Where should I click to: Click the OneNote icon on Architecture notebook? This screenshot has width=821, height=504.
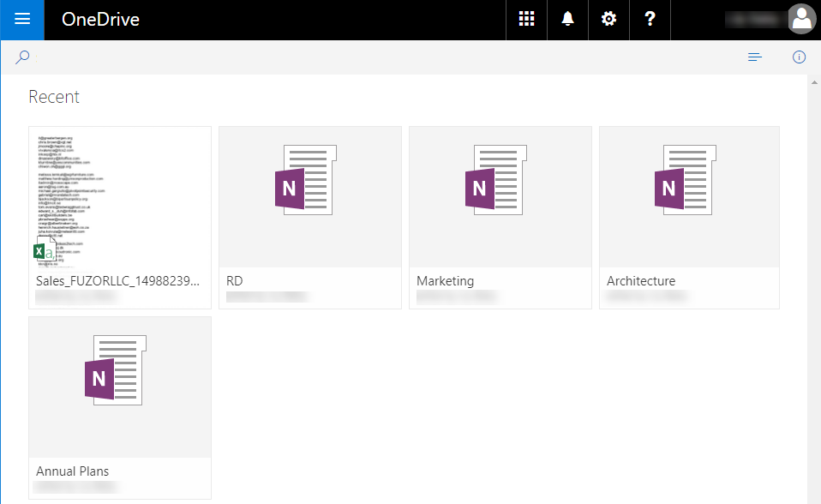tap(686, 180)
